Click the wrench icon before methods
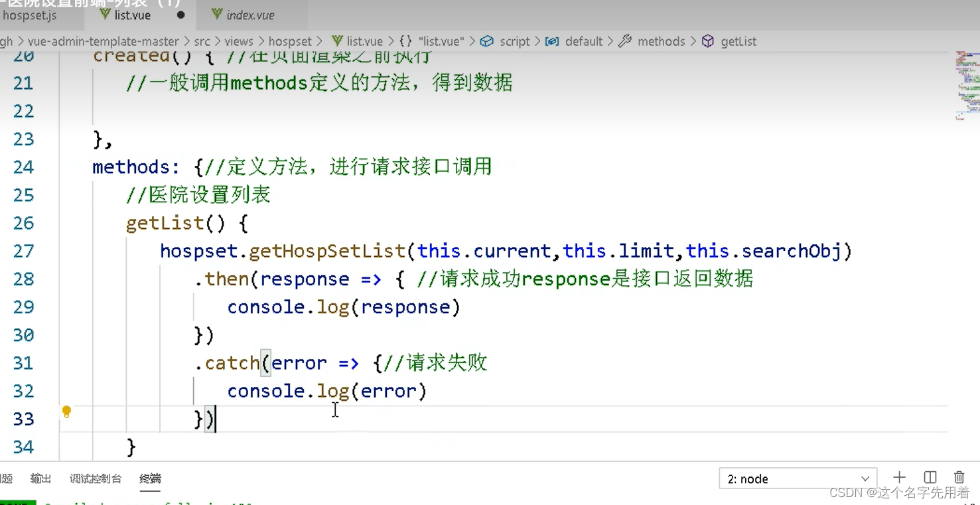Image resolution: width=980 pixels, height=505 pixels. (x=624, y=41)
